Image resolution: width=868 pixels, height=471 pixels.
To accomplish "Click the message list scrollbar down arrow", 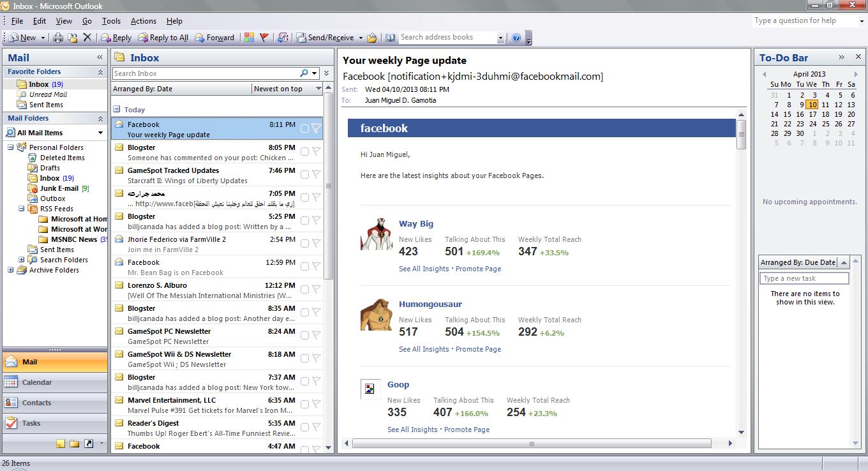I will pyautogui.click(x=328, y=448).
